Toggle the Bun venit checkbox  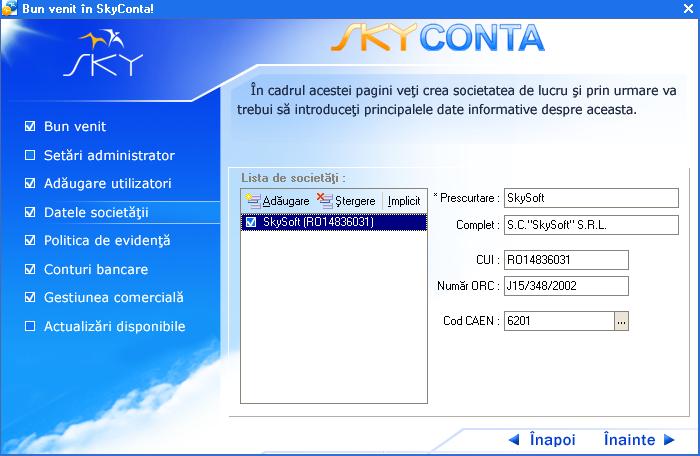(x=30, y=126)
